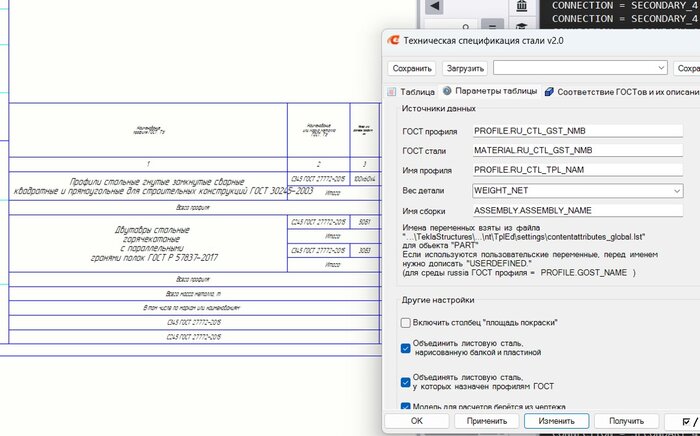Image resolution: width=700 pixels, height=436 pixels.
Task: Click the left arrow icon in toolbar
Action: tap(435, 7)
